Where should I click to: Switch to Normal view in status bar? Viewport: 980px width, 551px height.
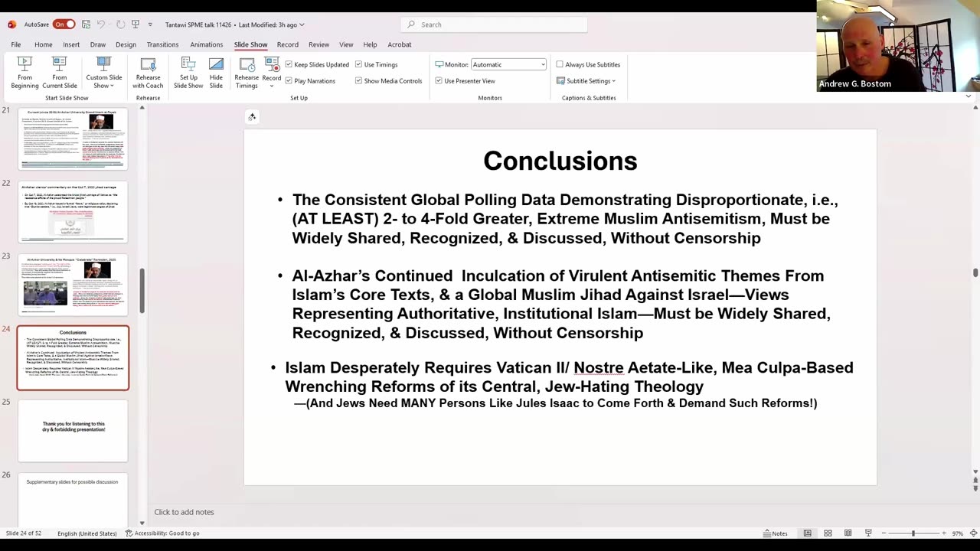807,533
